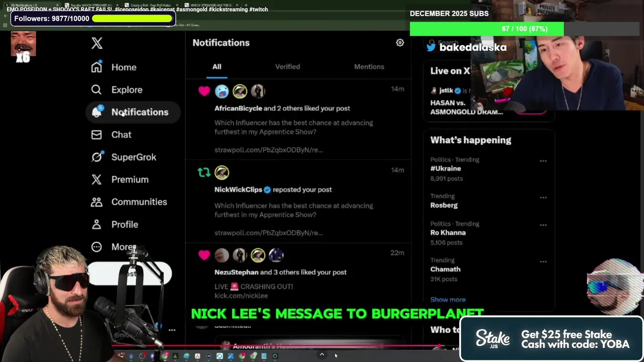Screen dimensions: 644x362
Task: Open SuperGrok in the sidebar
Action: coord(134,157)
